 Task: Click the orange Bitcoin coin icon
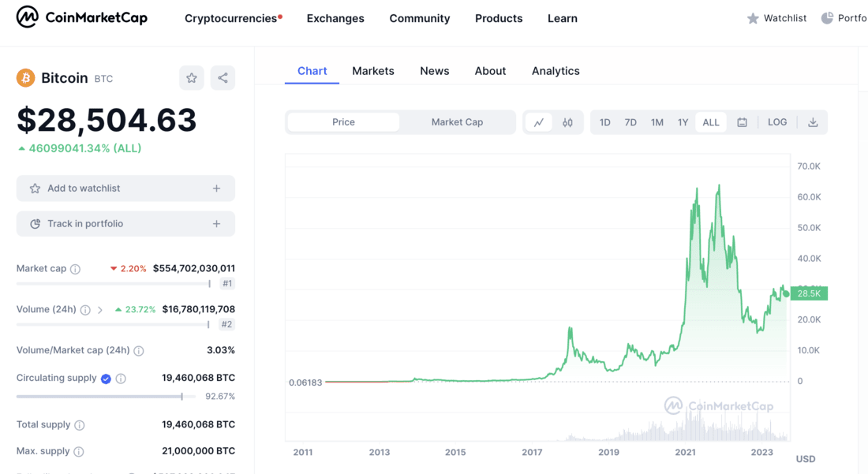tap(25, 78)
